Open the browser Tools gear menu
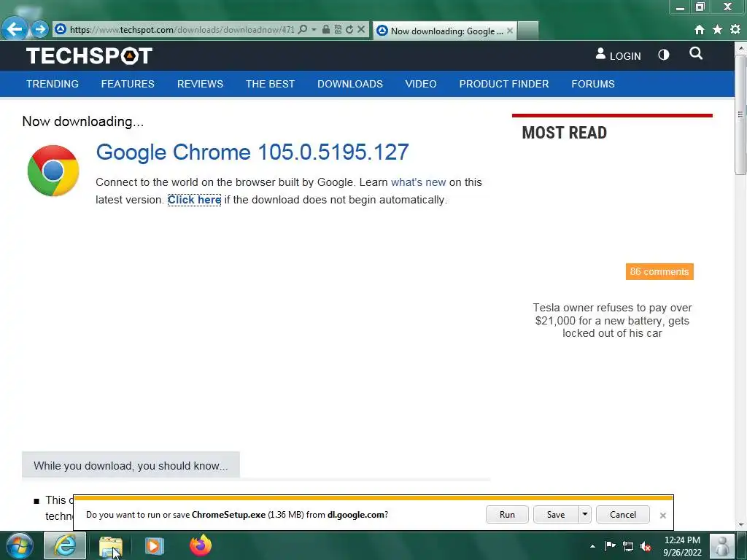Screen dimensions: 747x560 point(735,29)
